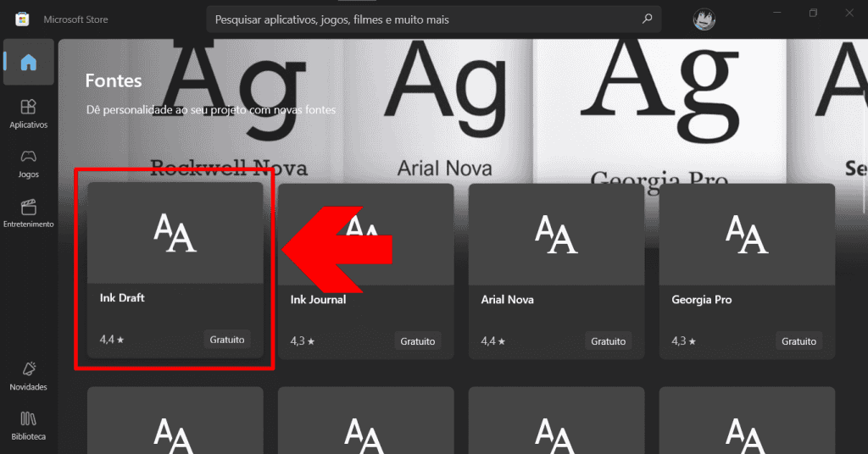Click the search magnifier icon

647,19
